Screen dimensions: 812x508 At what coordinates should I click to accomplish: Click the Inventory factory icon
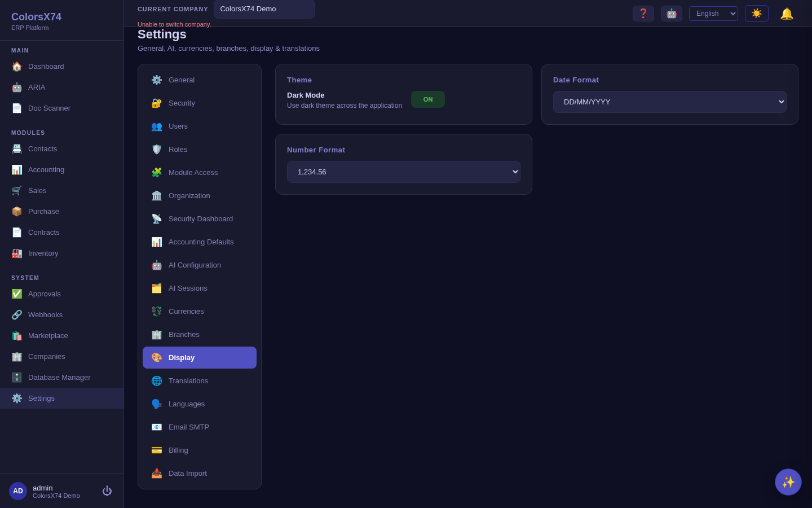[x=17, y=253]
